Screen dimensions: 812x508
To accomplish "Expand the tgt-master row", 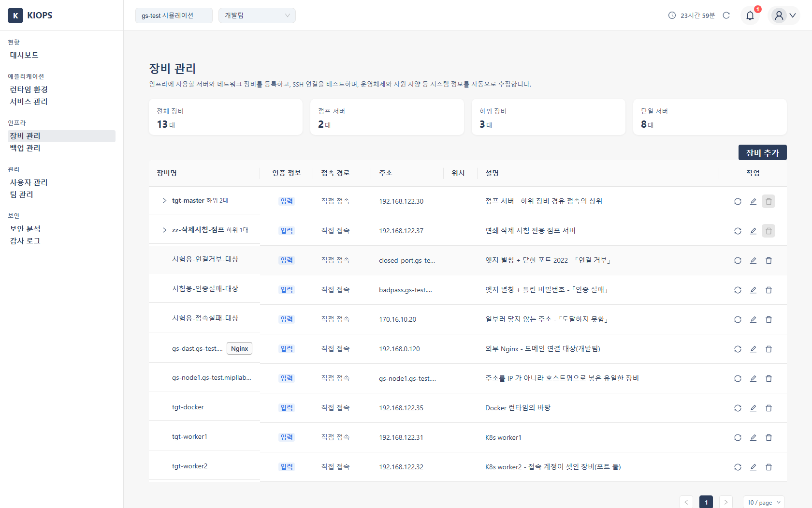I will (x=164, y=200).
